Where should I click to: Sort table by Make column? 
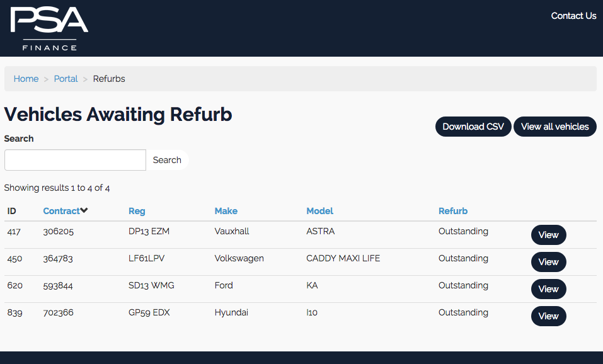click(x=226, y=211)
